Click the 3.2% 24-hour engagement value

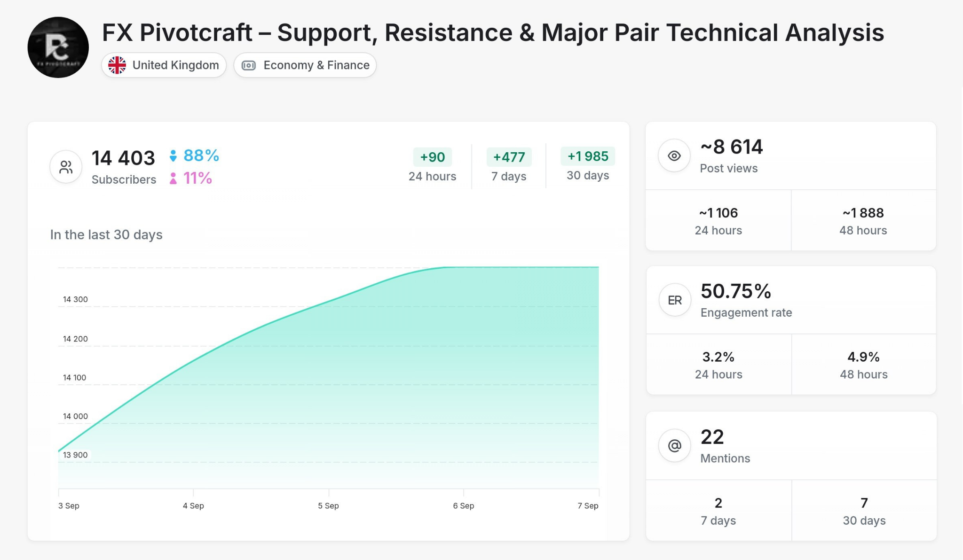[x=718, y=357]
